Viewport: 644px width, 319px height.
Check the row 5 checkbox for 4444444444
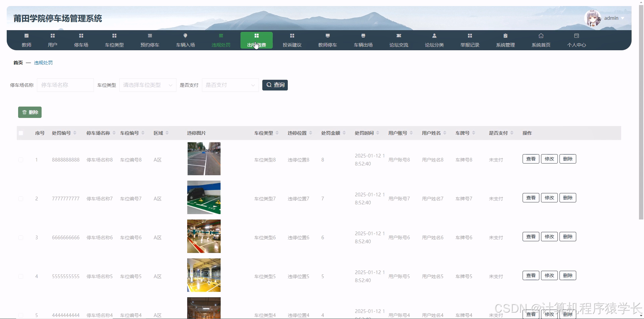pyautogui.click(x=21, y=315)
